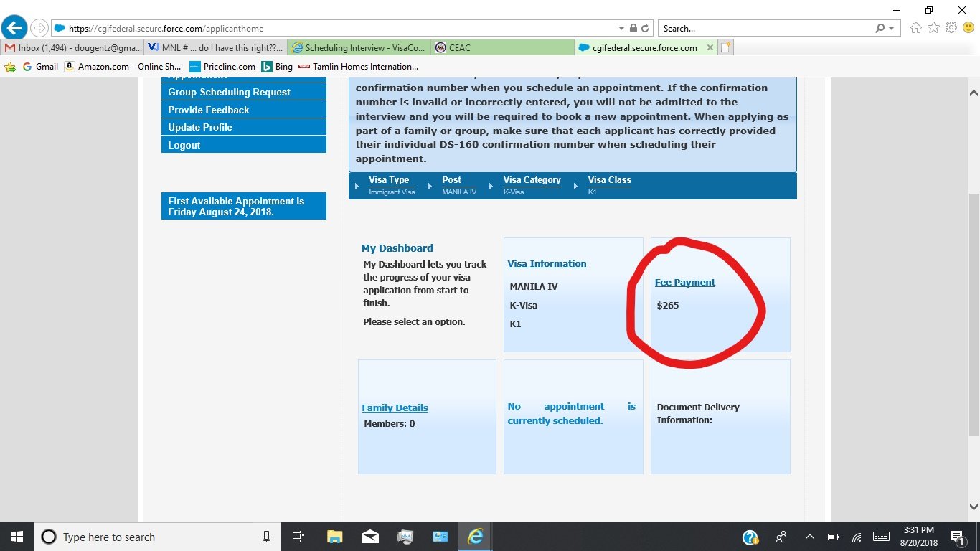Open the Visa Information link
This screenshot has height=551, width=980.
tap(547, 264)
